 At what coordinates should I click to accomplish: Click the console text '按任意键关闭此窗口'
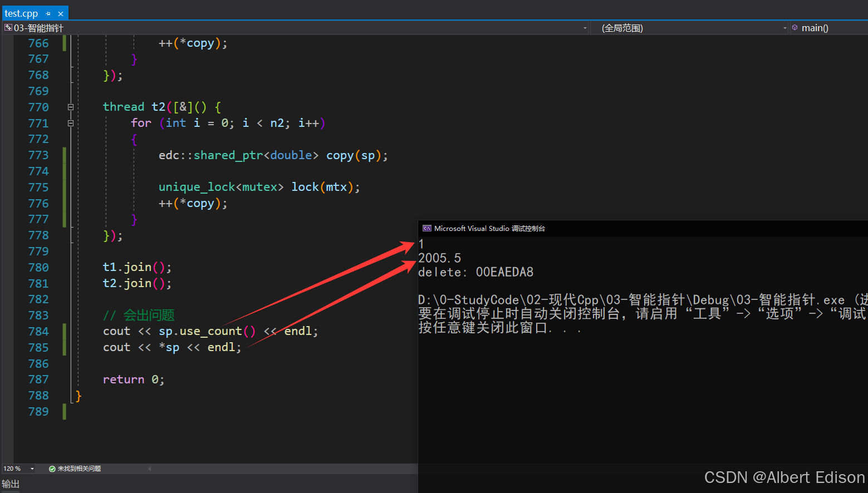(x=483, y=328)
